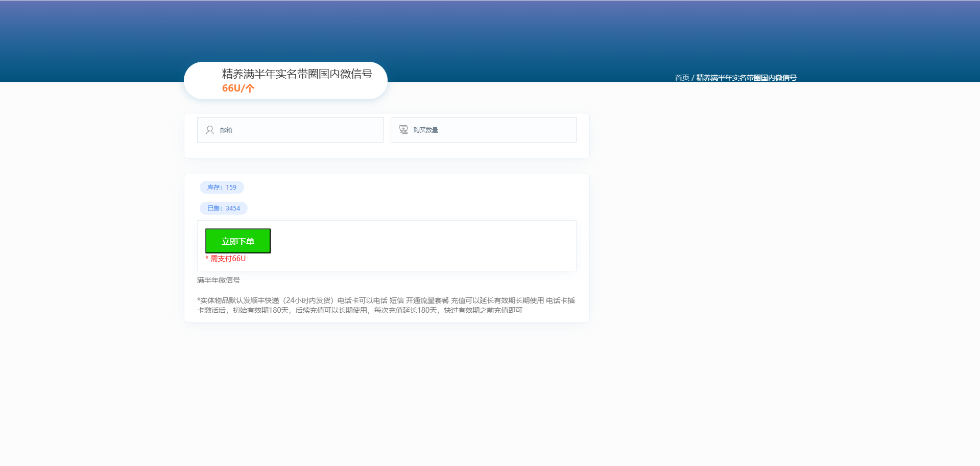Click the 邮箱 email input field
The image size is (980, 466).
pyautogui.click(x=290, y=130)
